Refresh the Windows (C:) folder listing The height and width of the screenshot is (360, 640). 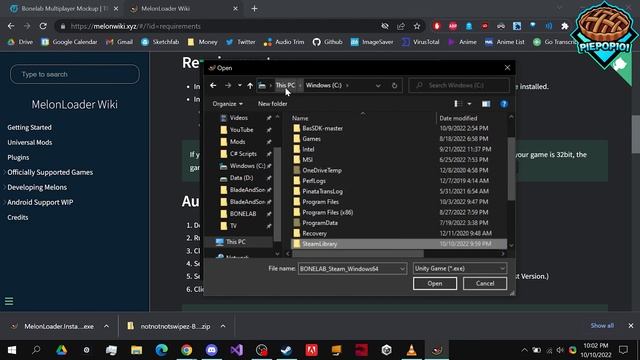pyautogui.click(x=394, y=85)
